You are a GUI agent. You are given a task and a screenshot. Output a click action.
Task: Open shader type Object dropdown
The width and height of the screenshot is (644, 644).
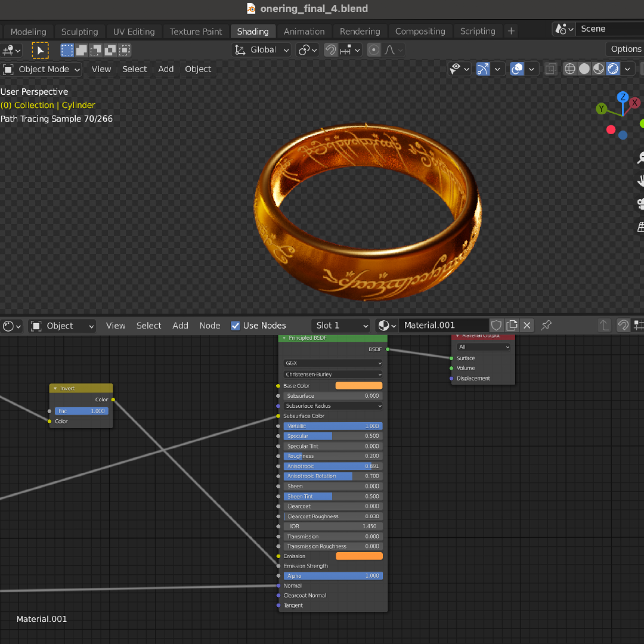63,326
